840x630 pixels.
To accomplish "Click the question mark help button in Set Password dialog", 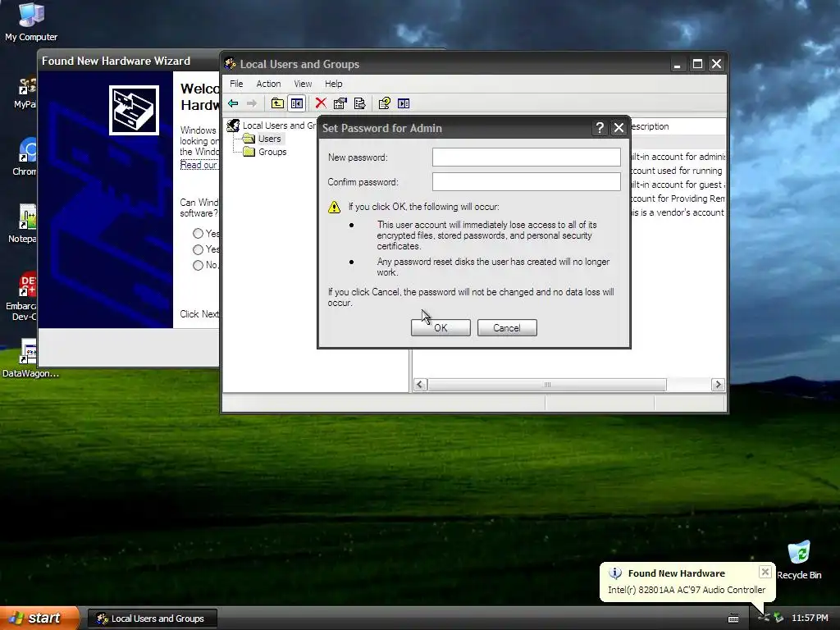I will pyautogui.click(x=600, y=128).
